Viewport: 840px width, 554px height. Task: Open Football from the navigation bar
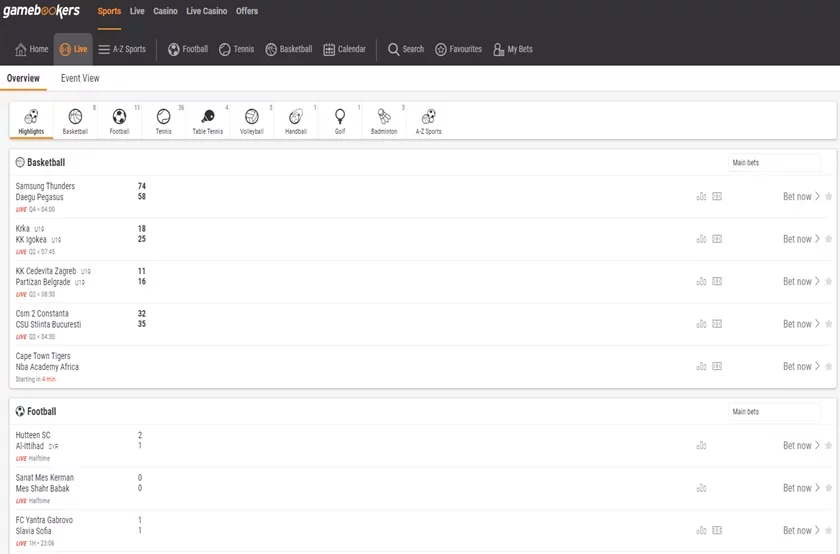click(188, 49)
